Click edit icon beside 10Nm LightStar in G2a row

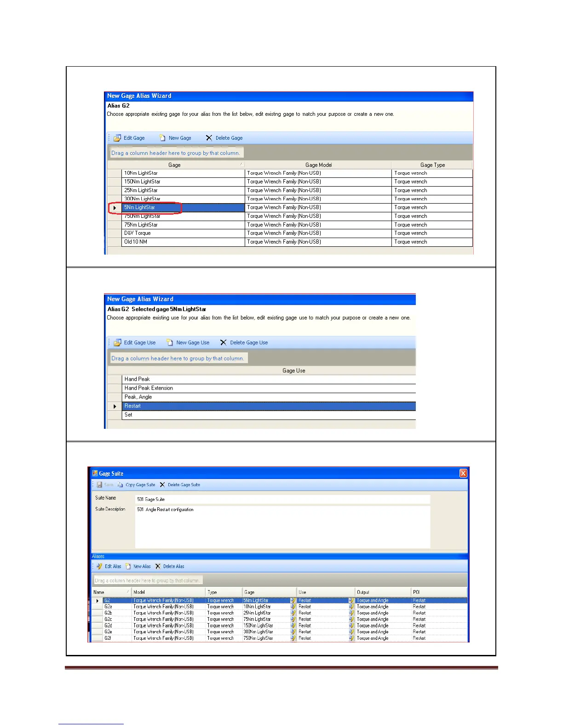tap(293, 607)
